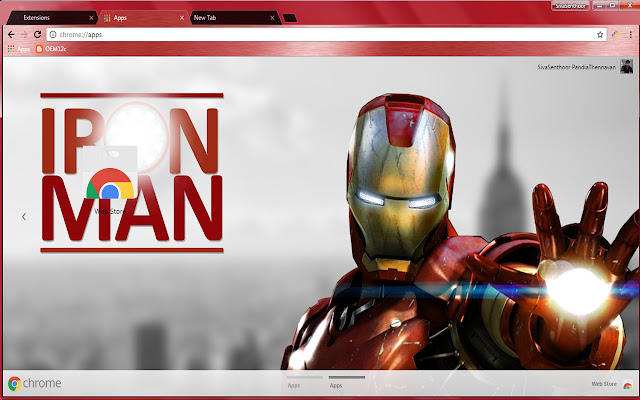Click the SivaSenthoor PandiaThennavan account name
The image size is (640, 400).
[576, 67]
